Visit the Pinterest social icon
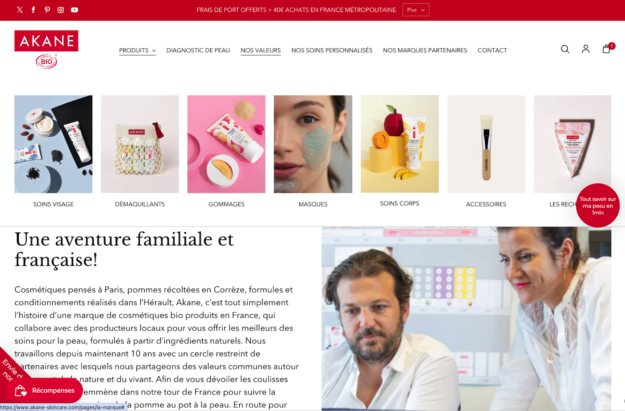This screenshot has width=625, height=411. point(47,10)
